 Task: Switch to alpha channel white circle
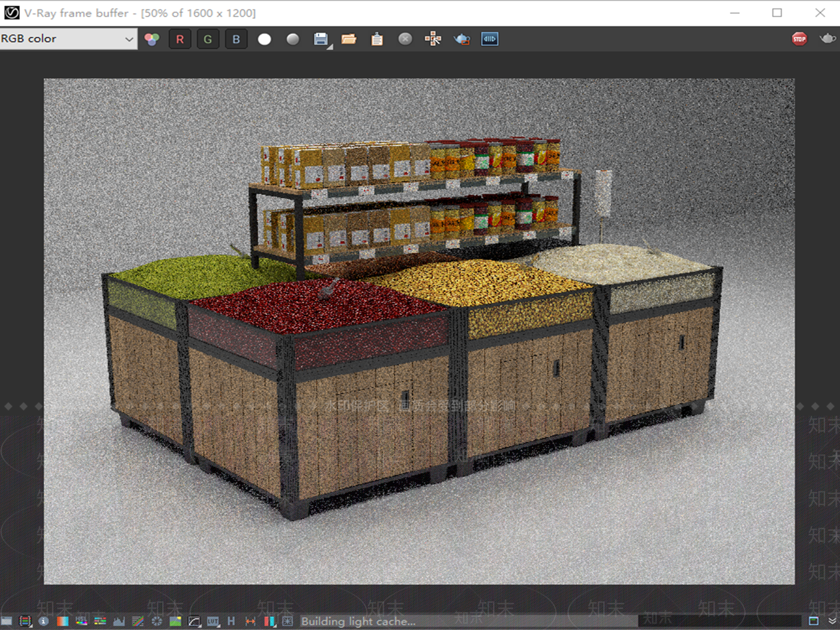tap(265, 39)
